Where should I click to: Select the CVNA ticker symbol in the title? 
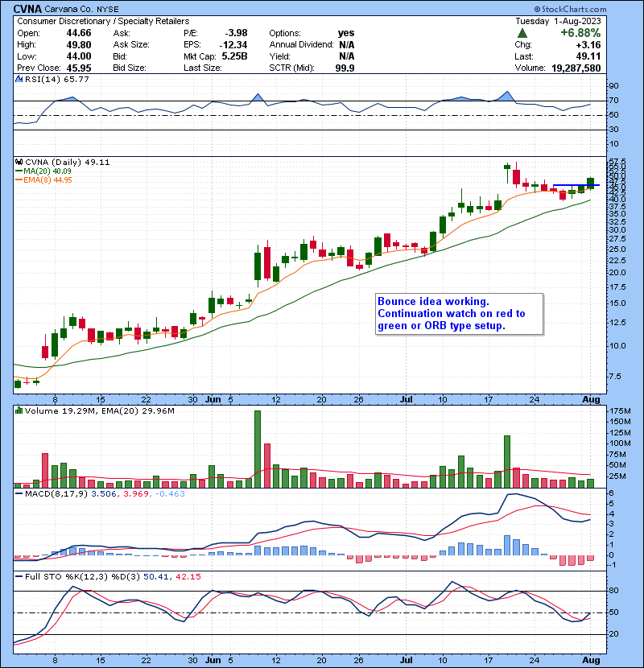pyautogui.click(x=27, y=9)
